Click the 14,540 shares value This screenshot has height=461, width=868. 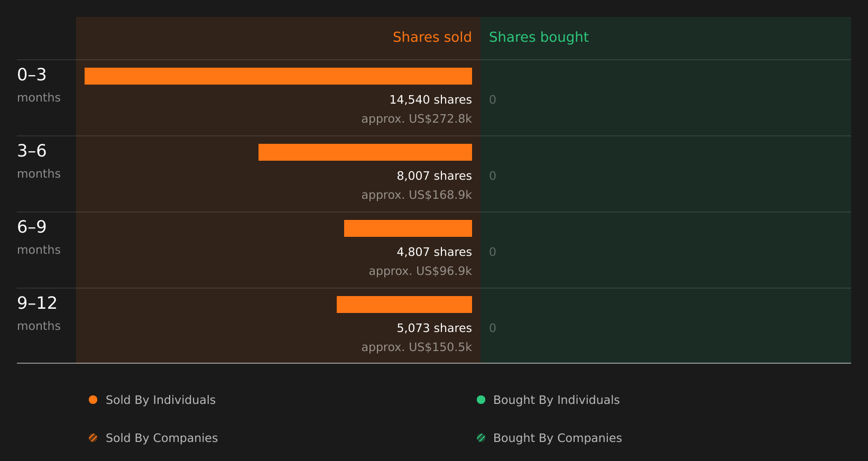coord(431,100)
